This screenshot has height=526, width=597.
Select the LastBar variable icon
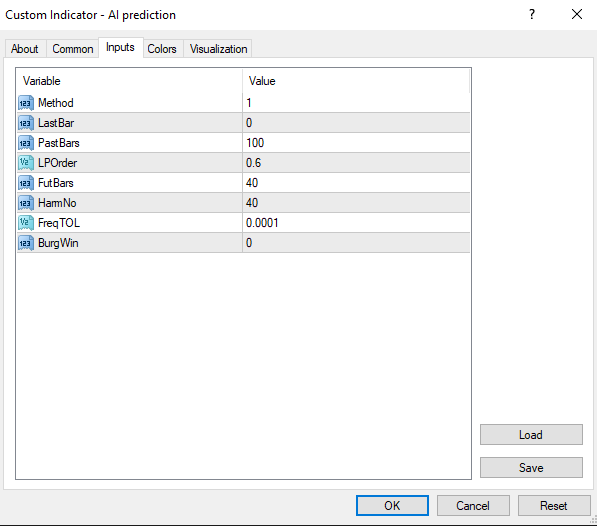(x=26, y=123)
